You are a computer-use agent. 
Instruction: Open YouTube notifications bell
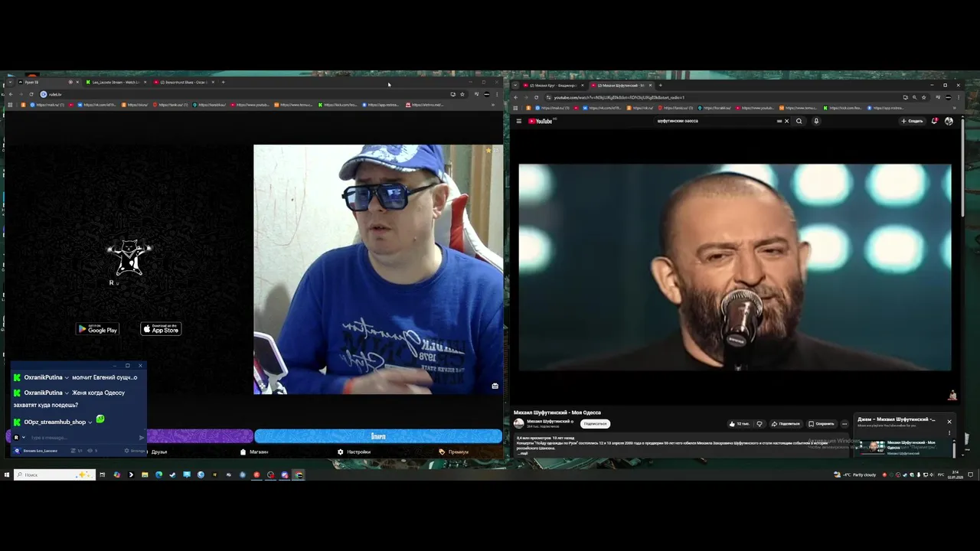(934, 121)
